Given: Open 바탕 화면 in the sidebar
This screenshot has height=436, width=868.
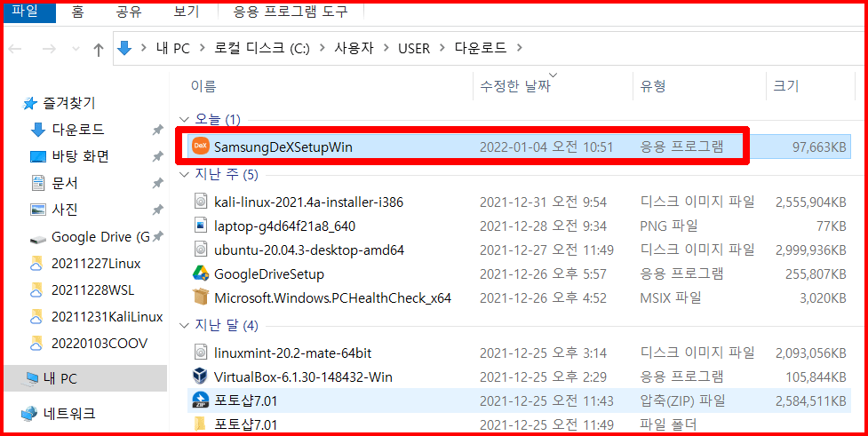Looking at the screenshot, I should coord(80,156).
